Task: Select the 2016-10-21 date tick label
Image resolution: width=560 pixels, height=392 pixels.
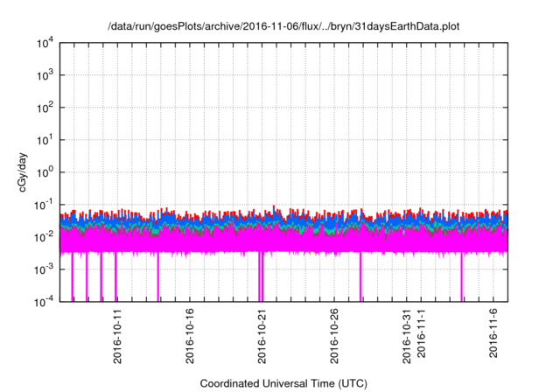Action: 262,336
